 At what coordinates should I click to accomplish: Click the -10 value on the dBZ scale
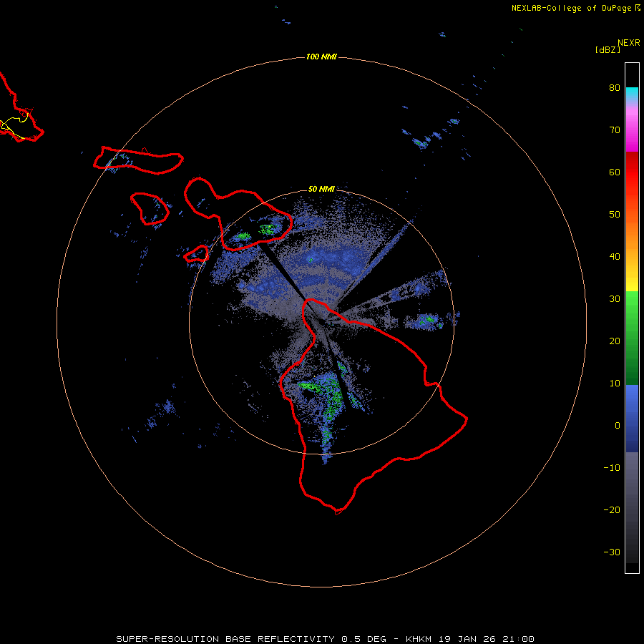(612, 468)
